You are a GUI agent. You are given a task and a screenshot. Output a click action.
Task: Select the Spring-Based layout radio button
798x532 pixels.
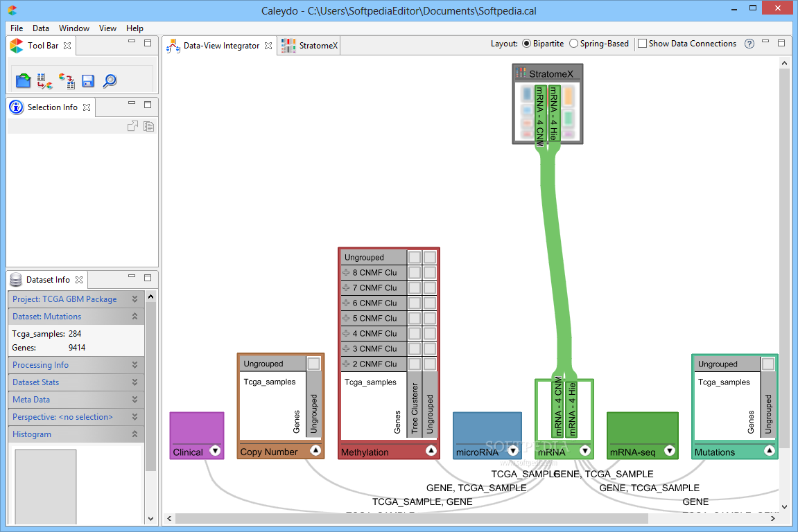573,44
